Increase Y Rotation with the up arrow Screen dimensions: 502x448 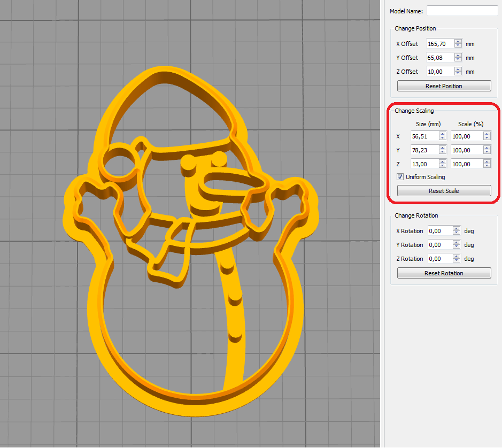[457, 242]
